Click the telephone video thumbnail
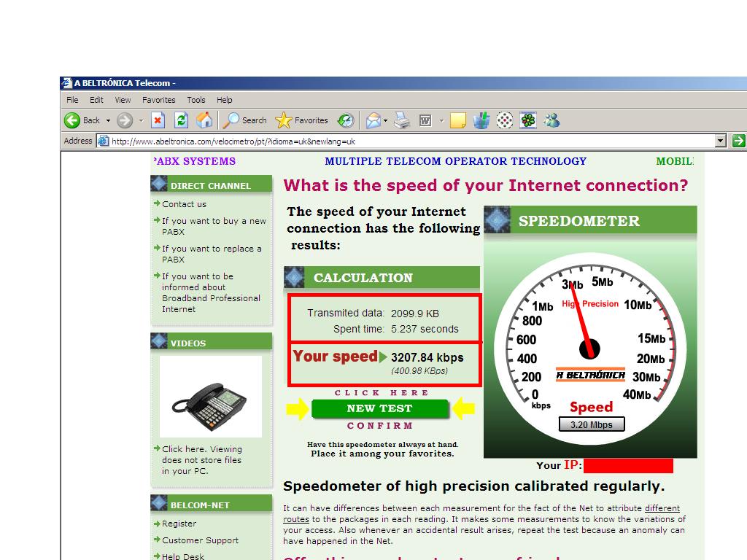This screenshot has height=560, width=747. click(x=211, y=397)
